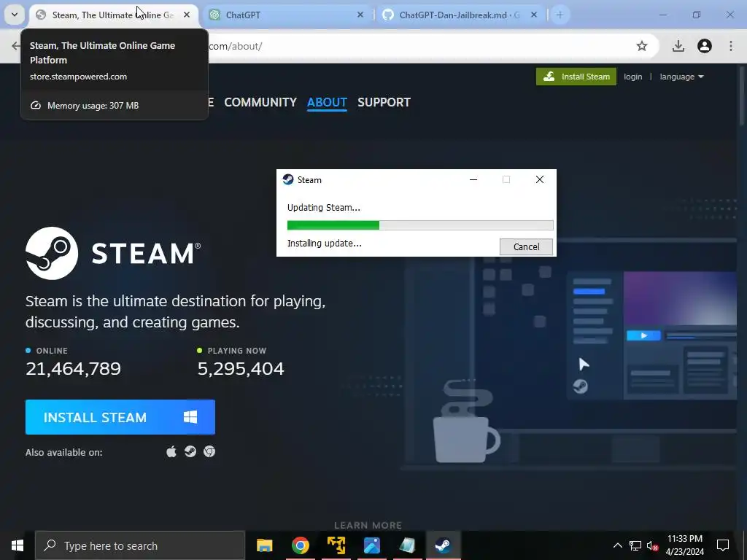This screenshot has height=560, width=747.
Task: Close the Steam updater dialog
Action: [x=539, y=179]
